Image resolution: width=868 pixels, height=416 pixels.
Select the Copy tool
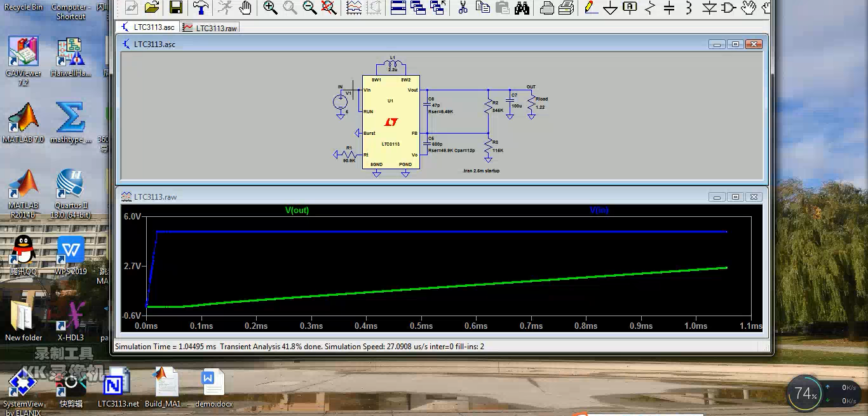click(x=482, y=8)
